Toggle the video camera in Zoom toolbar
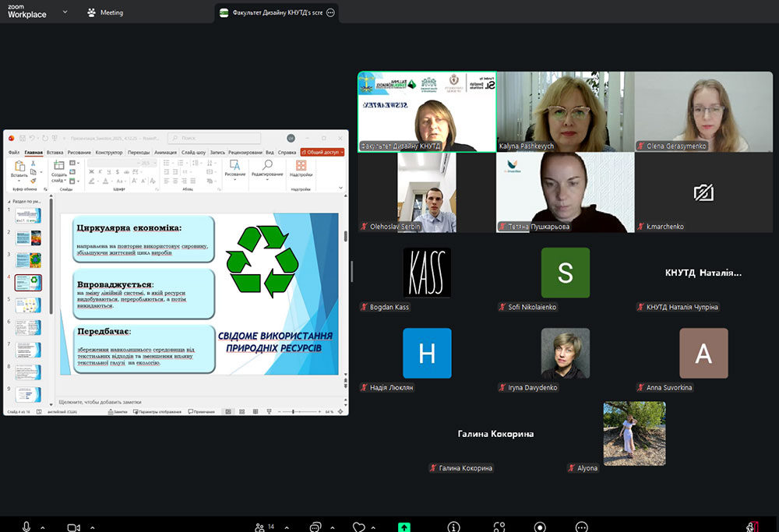 tap(73, 527)
